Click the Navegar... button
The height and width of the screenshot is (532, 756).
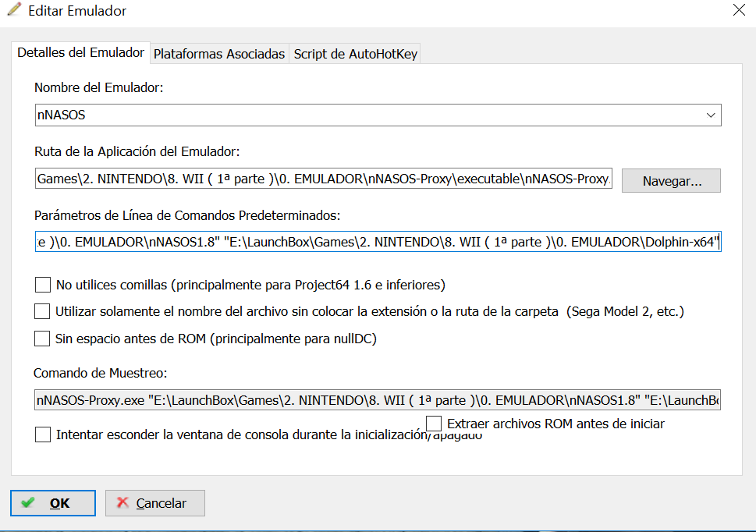click(x=671, y=181)
